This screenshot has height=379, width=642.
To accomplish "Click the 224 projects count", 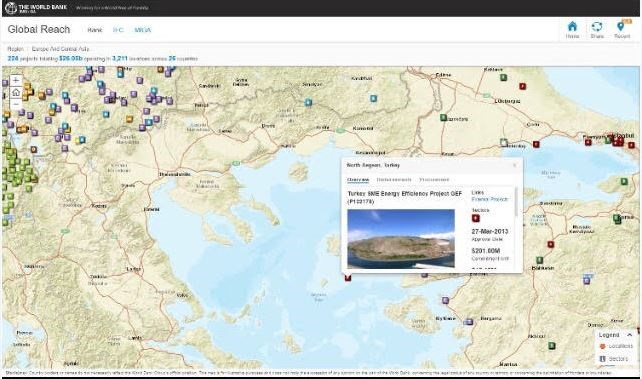I will 13,59.
